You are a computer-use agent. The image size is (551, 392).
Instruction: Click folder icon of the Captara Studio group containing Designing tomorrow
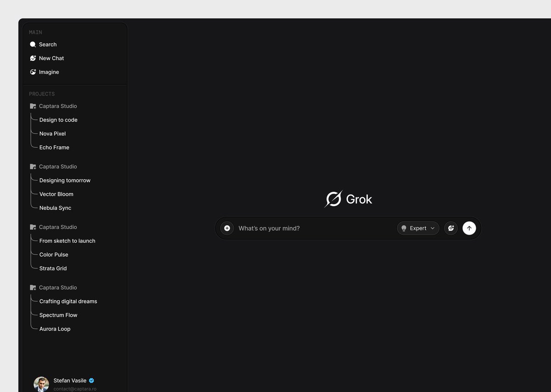point(33,167)
